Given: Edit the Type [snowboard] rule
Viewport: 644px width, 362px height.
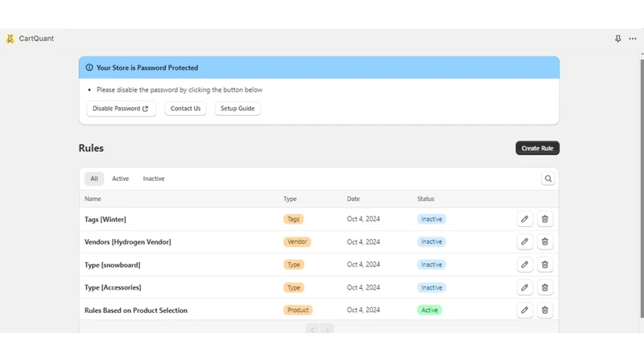Looking at the screenshot, I should 525,265.
